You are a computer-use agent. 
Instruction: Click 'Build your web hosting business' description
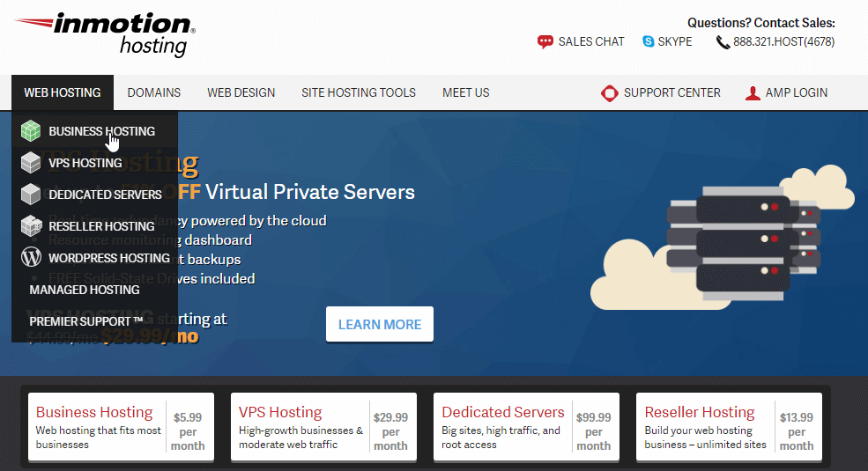[x=705, y=438]
